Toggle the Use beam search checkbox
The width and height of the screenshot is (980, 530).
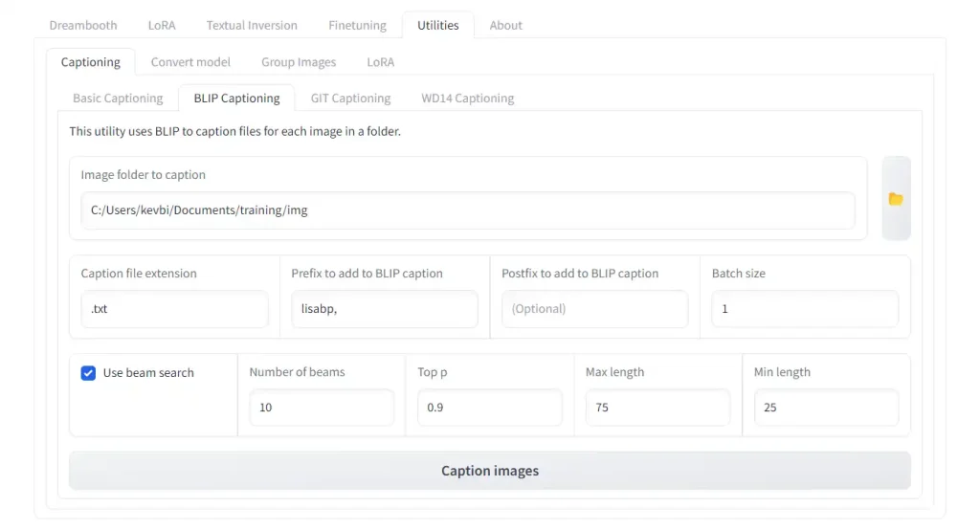[88, 373]
